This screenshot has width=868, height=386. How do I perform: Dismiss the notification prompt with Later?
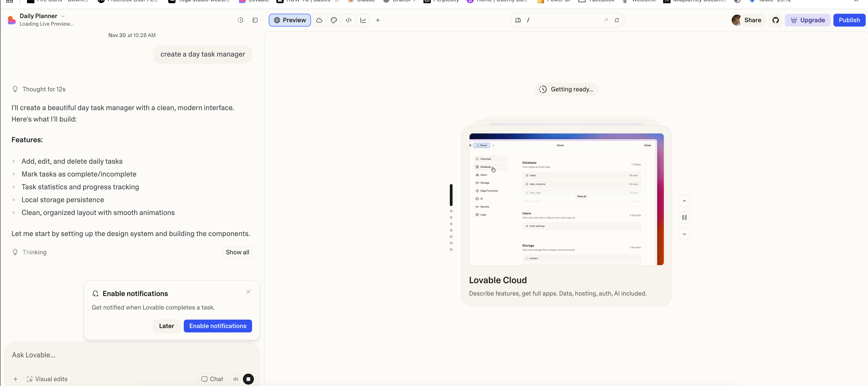click(166, 326)
